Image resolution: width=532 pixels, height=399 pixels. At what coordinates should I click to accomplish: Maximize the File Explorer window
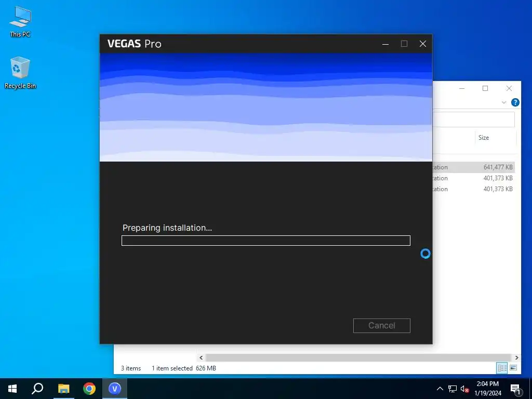pos(485,88)
